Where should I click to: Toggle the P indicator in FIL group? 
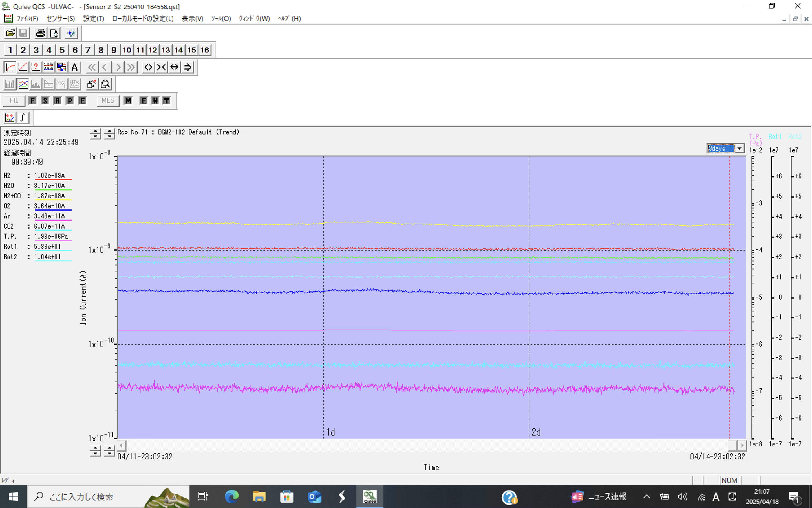tap(70, 100)
